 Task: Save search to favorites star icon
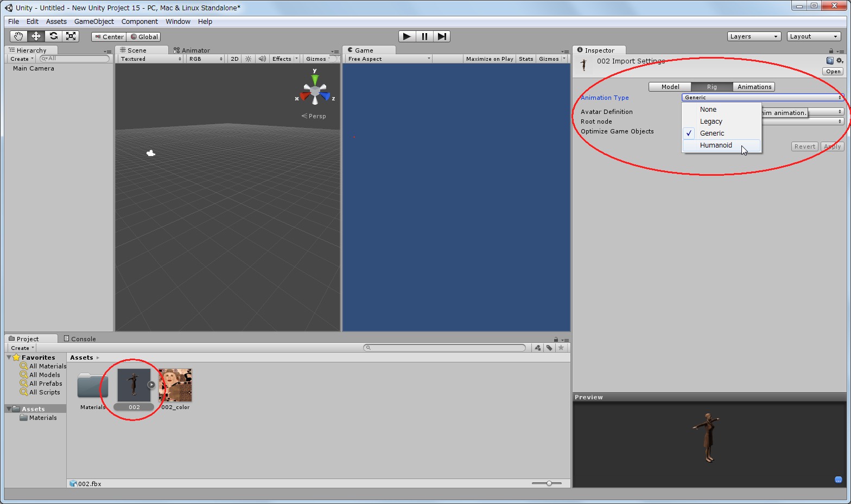(561, 348)
